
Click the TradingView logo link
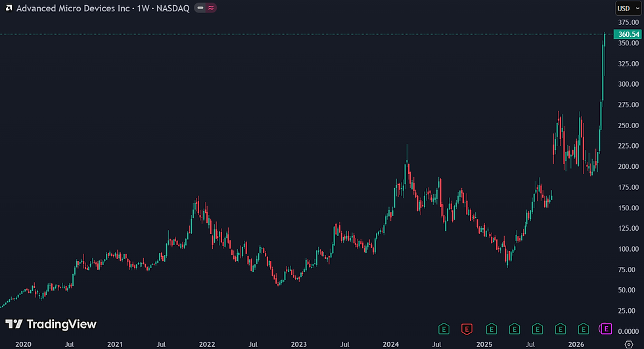tap(51, 325)
